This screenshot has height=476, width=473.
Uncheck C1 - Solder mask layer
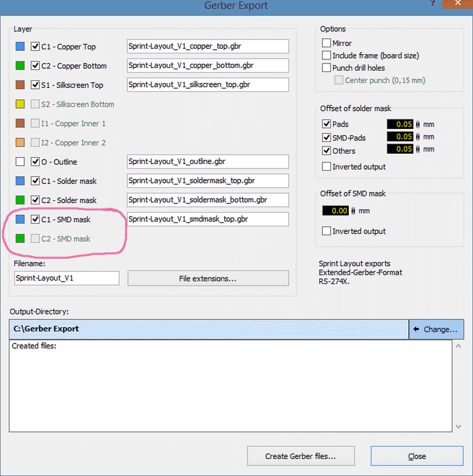[35, 181]
